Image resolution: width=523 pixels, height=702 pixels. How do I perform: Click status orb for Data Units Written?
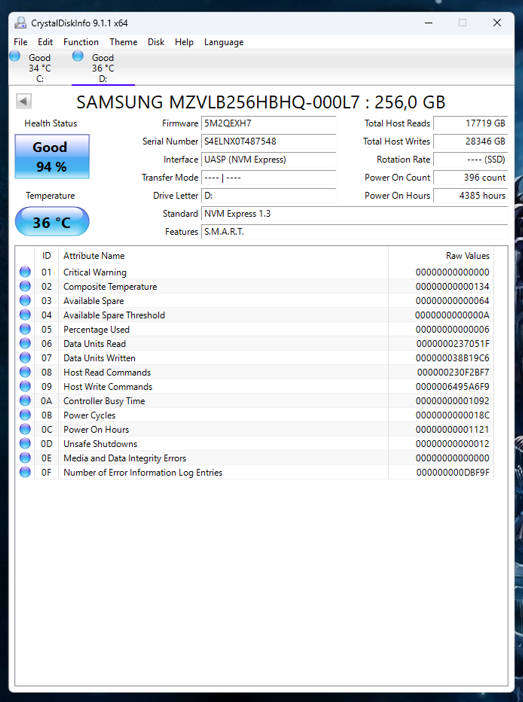25,358
